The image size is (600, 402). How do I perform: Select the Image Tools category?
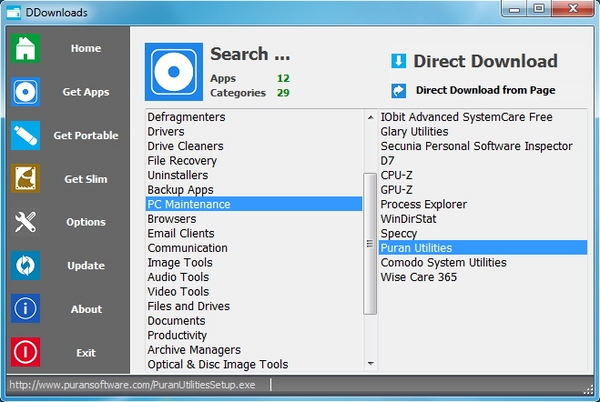click(254, 262)
